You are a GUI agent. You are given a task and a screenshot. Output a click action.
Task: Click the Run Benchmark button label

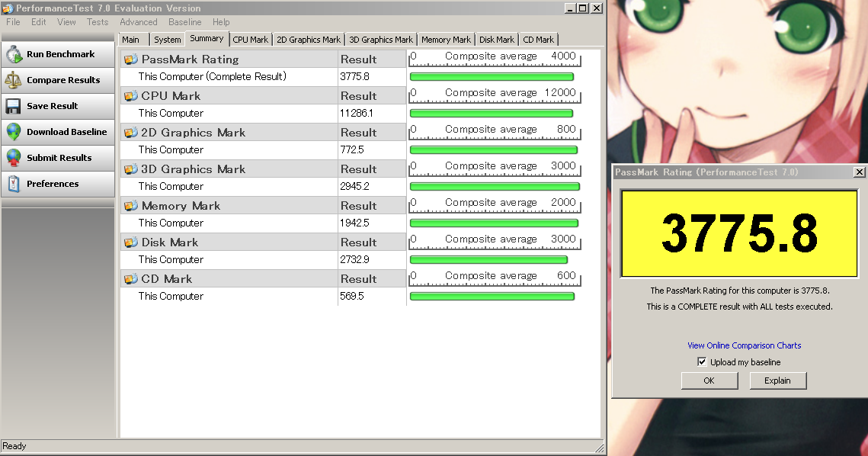[x=61, y=54]
